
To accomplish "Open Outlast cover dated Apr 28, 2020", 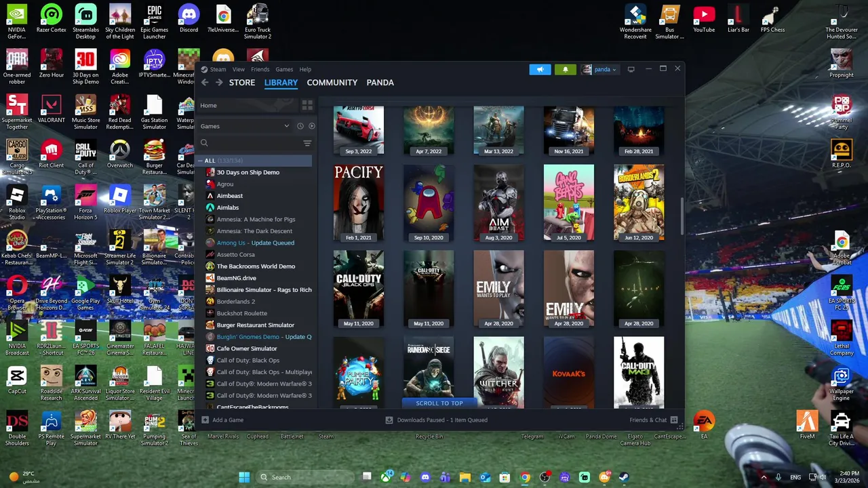I will coord(639,289).
